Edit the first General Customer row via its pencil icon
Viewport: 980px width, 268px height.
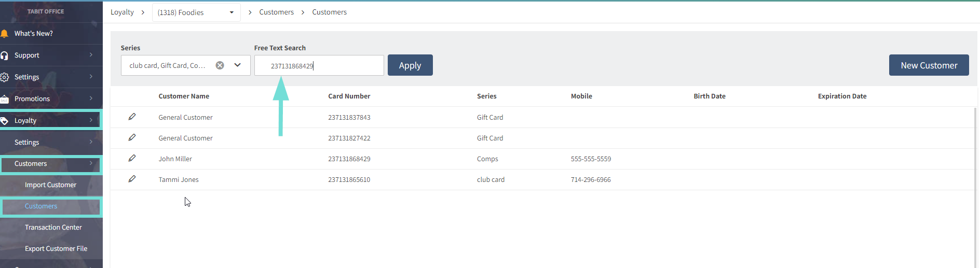pyautogui.click(x=132, y=117)
